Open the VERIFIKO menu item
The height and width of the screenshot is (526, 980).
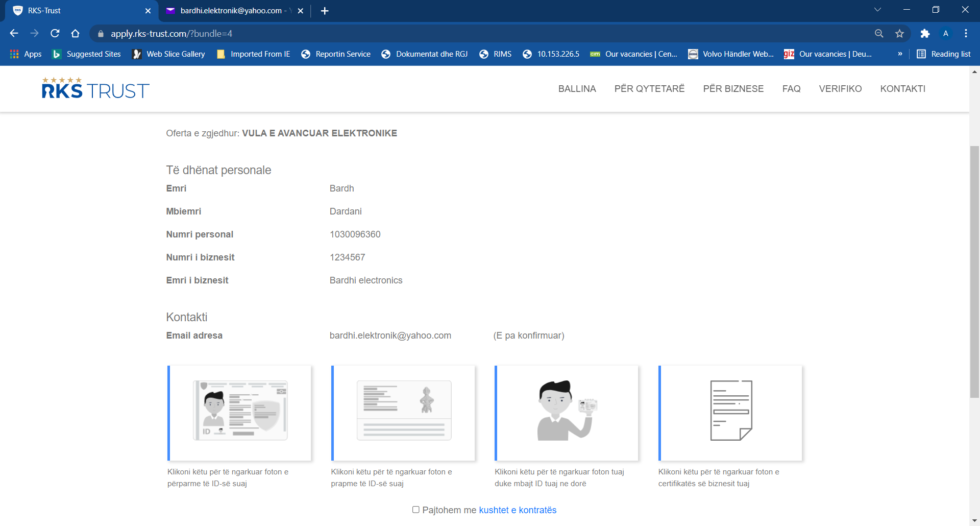[x=840, y=89]
